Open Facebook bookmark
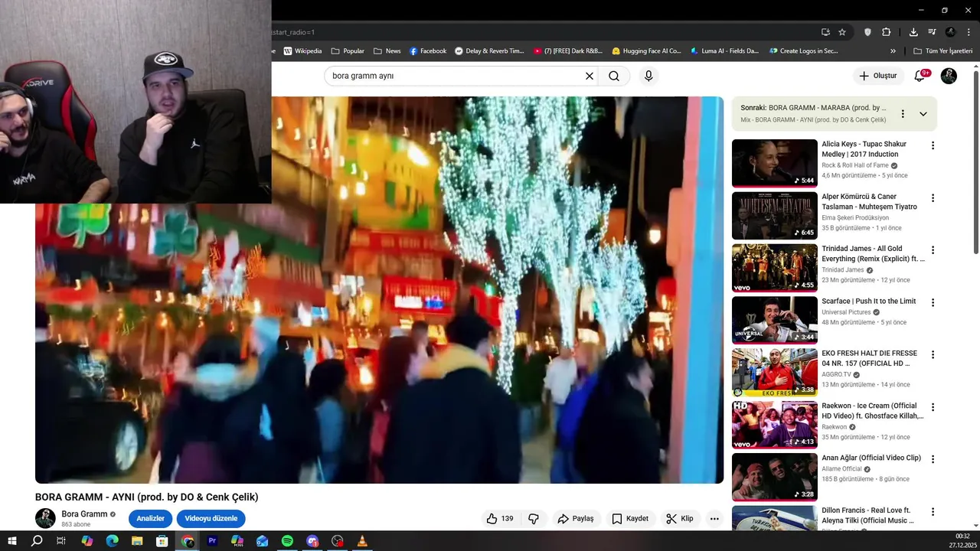The width and height of the screenshot is (980, 551). pos(428,51)
